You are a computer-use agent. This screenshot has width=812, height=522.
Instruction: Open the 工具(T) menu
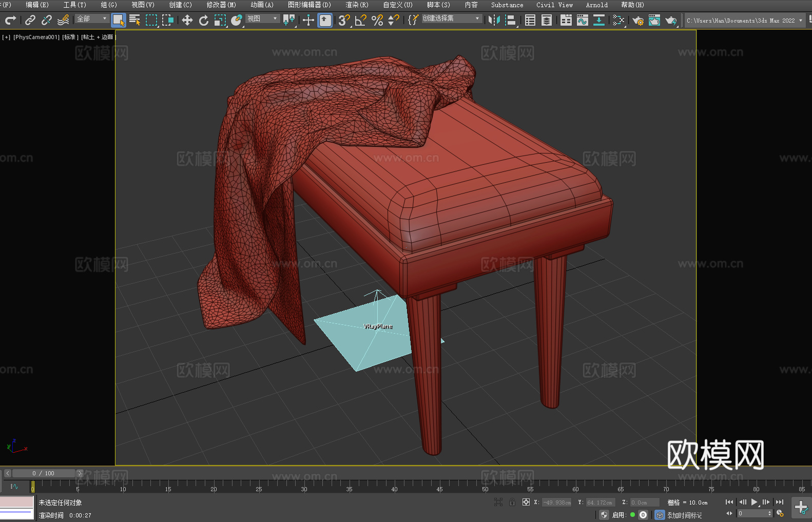(74, 5)
